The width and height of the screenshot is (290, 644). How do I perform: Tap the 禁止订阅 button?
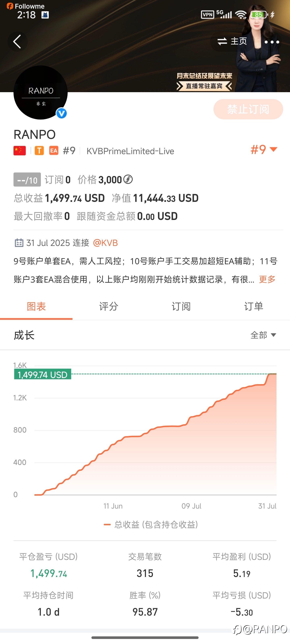(248, 109)
